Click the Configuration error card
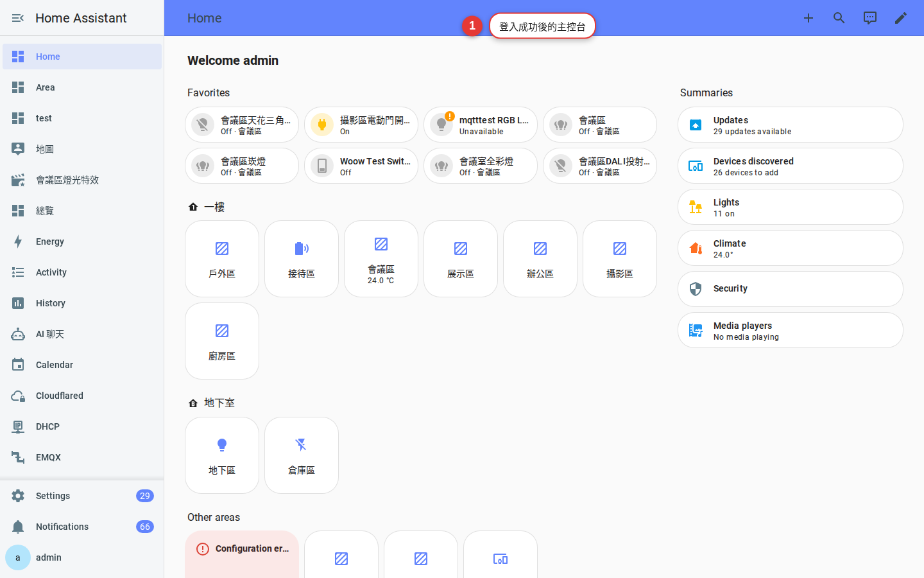924x578 pixels. 242,554
